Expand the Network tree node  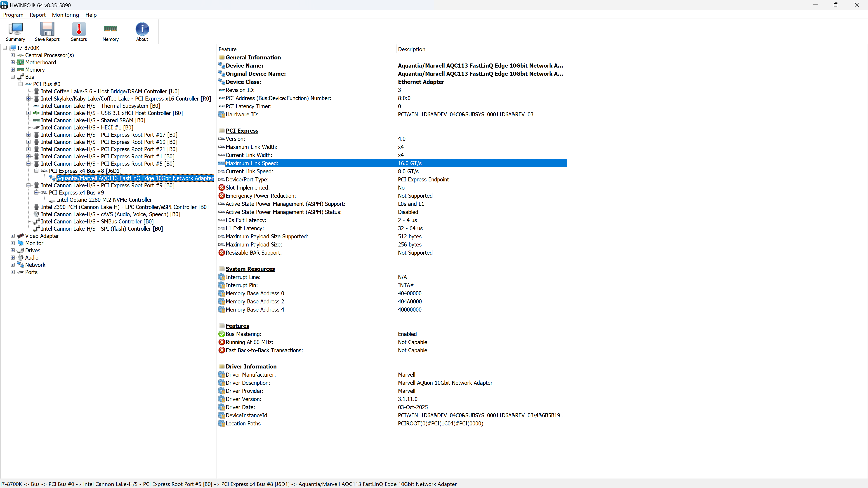pyautogui.click(x=12, y=265)
